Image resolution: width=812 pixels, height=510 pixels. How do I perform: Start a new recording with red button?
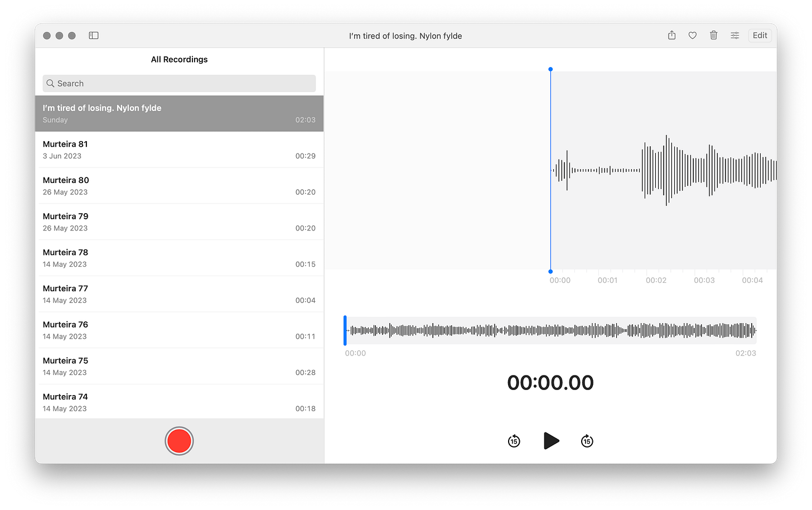pyautogui.click(x=179, y=441)
